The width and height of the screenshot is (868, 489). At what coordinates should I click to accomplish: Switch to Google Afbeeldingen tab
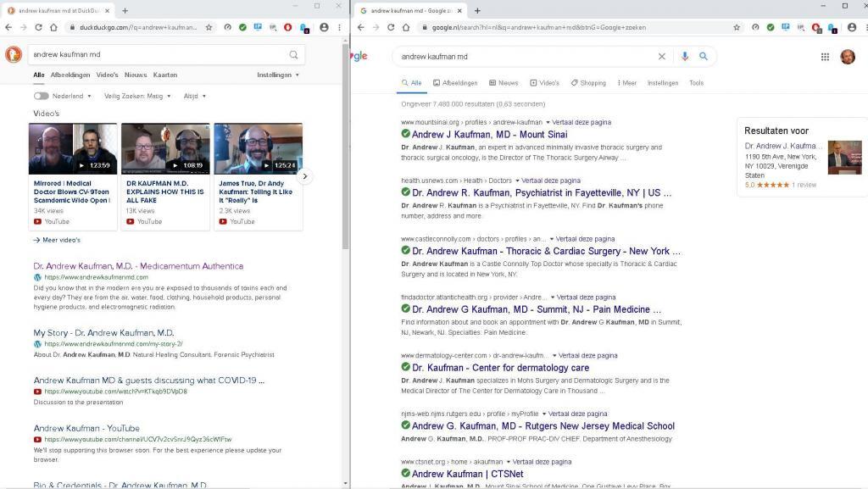pyautogui.click(x=455, y=83)
